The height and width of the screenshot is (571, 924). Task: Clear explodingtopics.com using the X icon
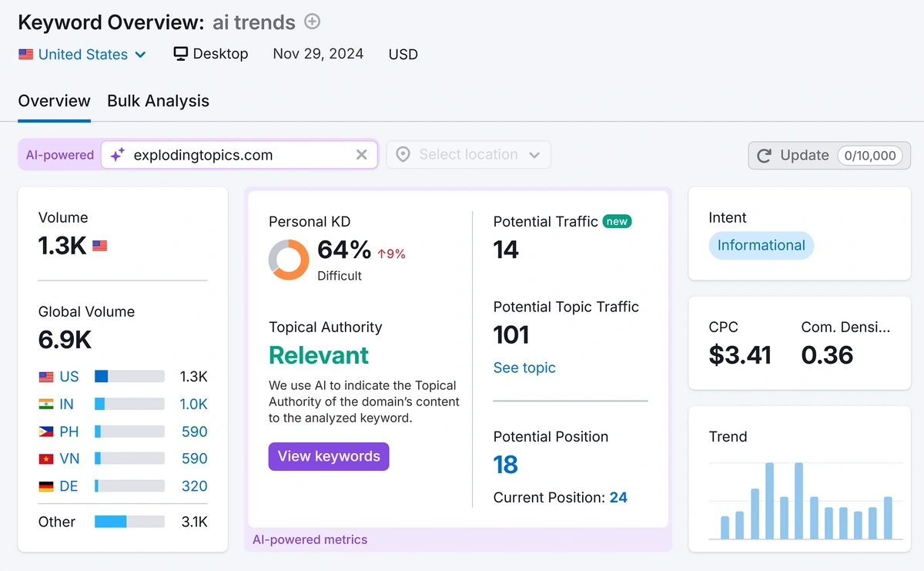coord(361,154)
